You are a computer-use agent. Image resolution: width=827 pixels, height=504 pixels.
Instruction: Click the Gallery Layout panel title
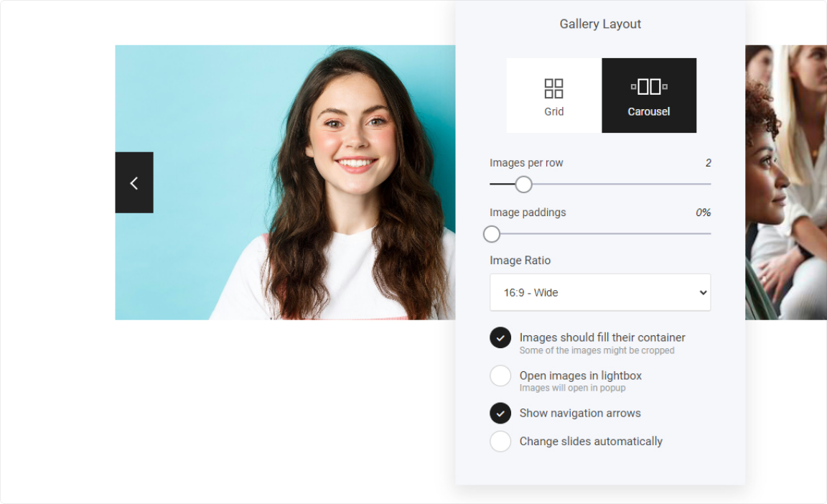pos(600,24)
